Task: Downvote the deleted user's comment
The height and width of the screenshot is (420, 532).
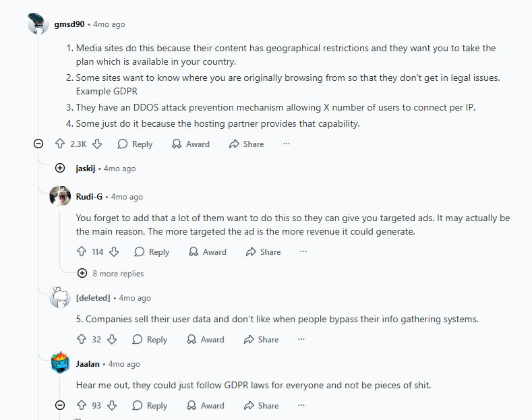Action: 112,339
